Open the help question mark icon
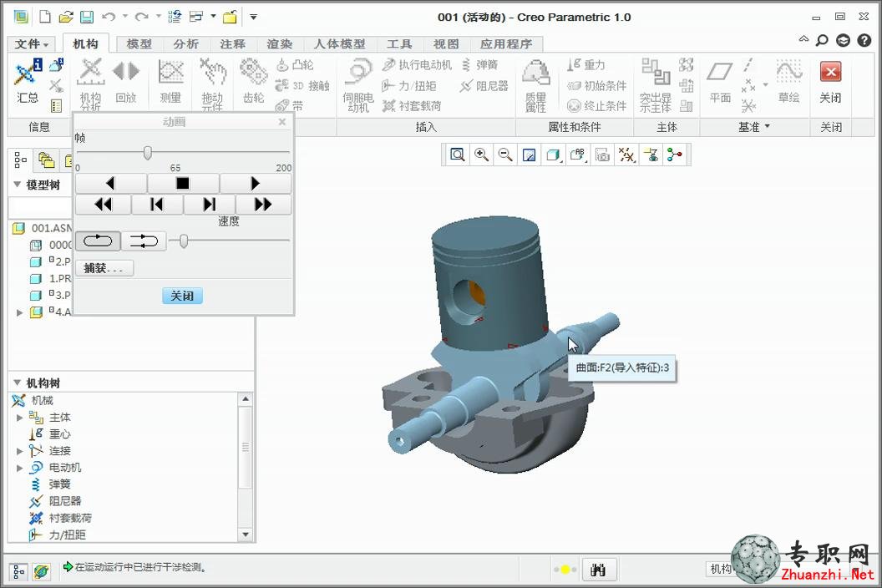 pos(864,41)
